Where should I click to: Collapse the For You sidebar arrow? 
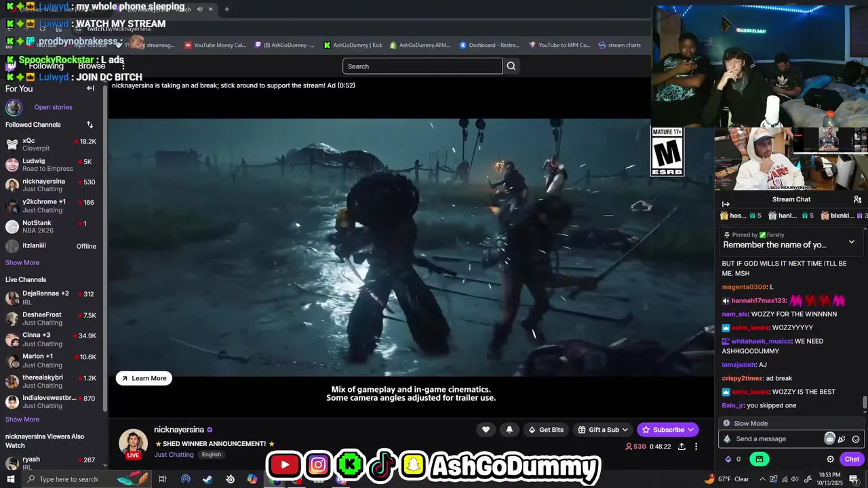click(90, 88)
